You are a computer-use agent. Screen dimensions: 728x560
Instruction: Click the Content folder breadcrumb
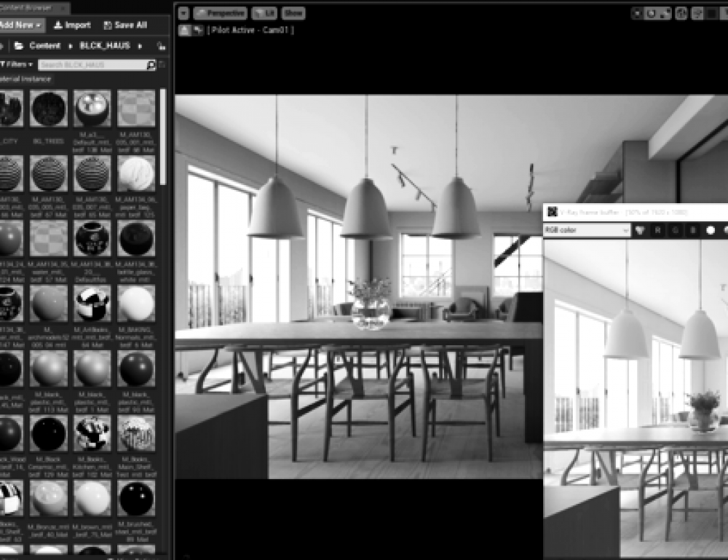point(44,46)
